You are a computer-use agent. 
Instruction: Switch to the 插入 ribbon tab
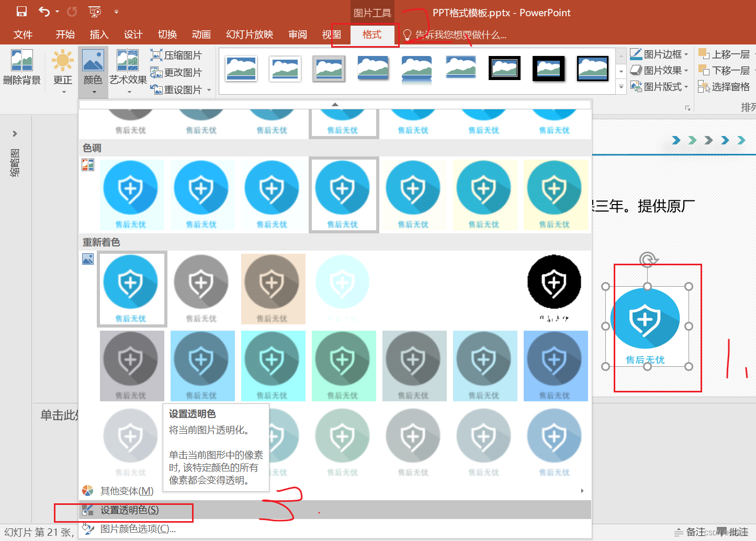(x=99, y=35)
